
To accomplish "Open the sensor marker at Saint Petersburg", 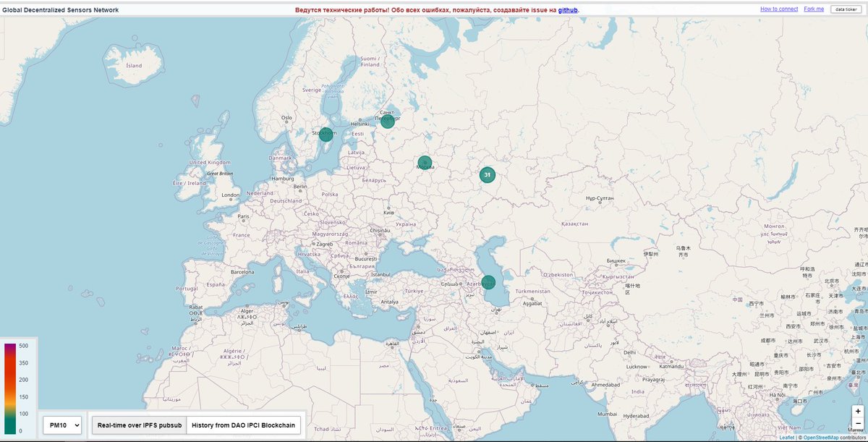I will (388, 122).
